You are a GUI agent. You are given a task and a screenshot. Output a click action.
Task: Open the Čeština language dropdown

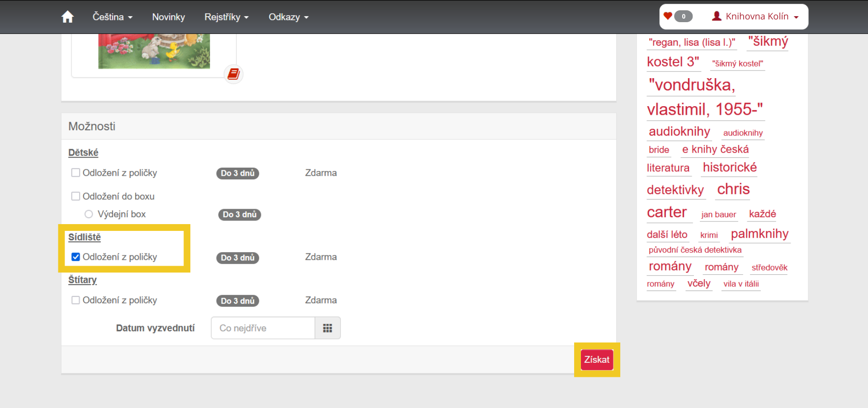click(113, 17)
